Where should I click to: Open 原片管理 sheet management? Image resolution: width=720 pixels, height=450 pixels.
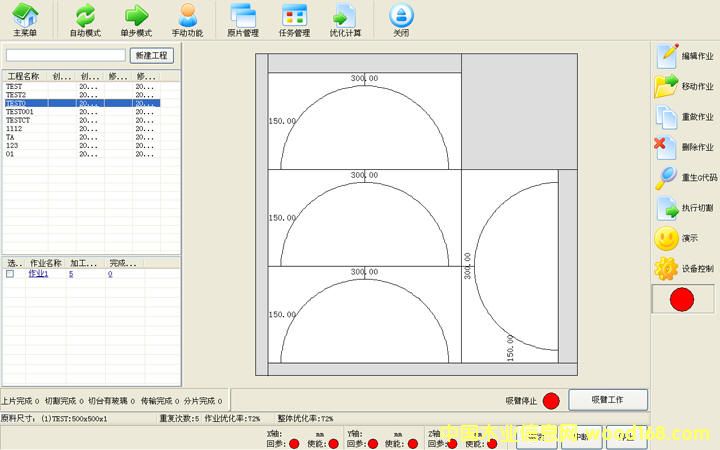243,19
